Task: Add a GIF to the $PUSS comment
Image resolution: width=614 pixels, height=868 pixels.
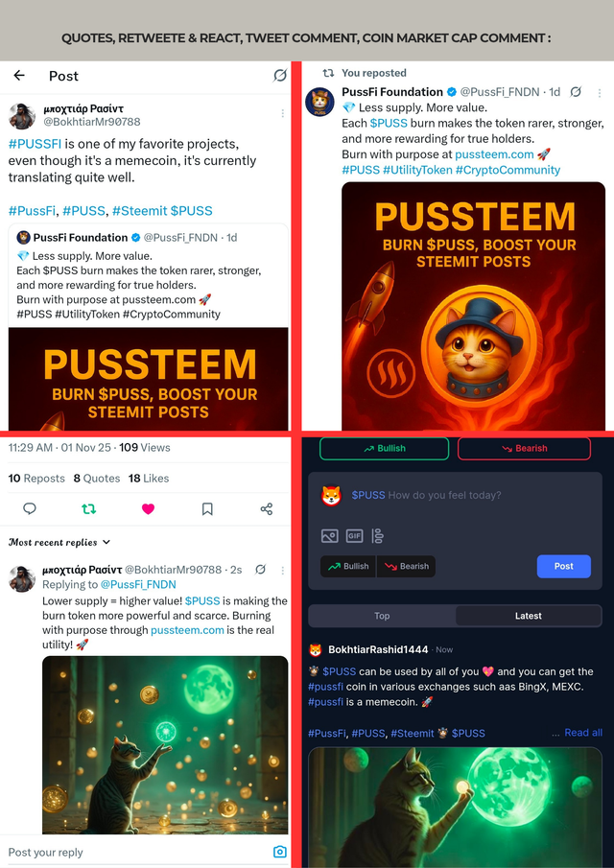Action: click(354, 536)
